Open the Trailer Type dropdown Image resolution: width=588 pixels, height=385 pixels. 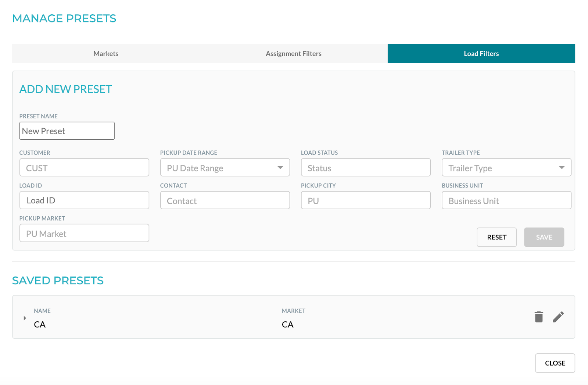[x=562, y=167]
